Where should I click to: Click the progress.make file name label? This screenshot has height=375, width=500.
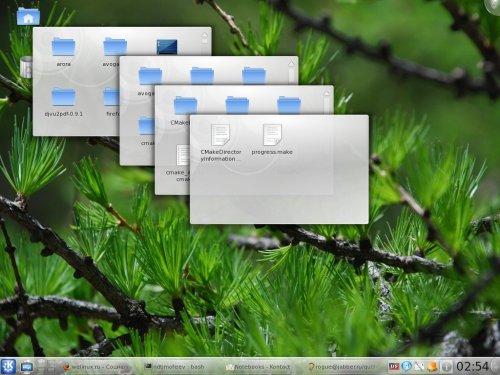(x=272, y=152)
